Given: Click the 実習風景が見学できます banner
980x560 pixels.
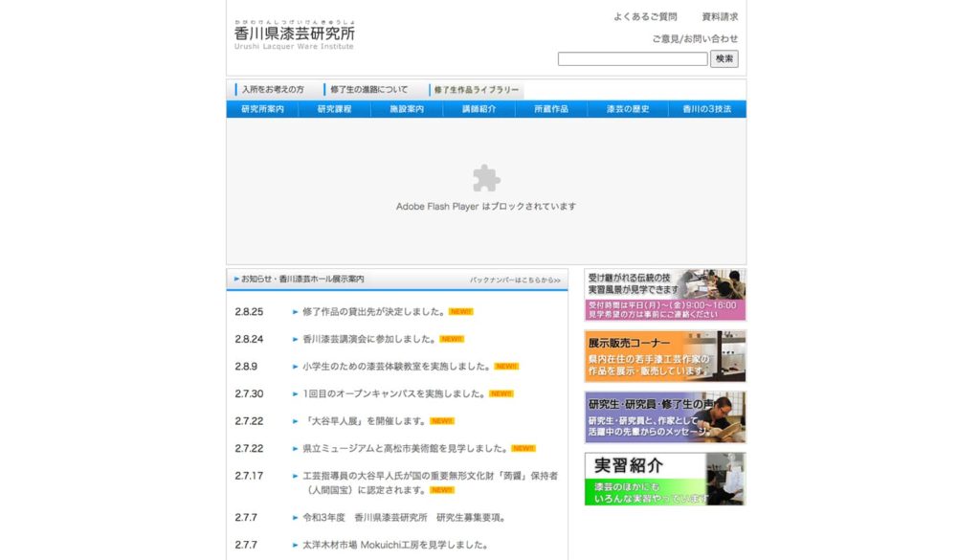Looking at the screenshot, I should [x=662, y=290].
